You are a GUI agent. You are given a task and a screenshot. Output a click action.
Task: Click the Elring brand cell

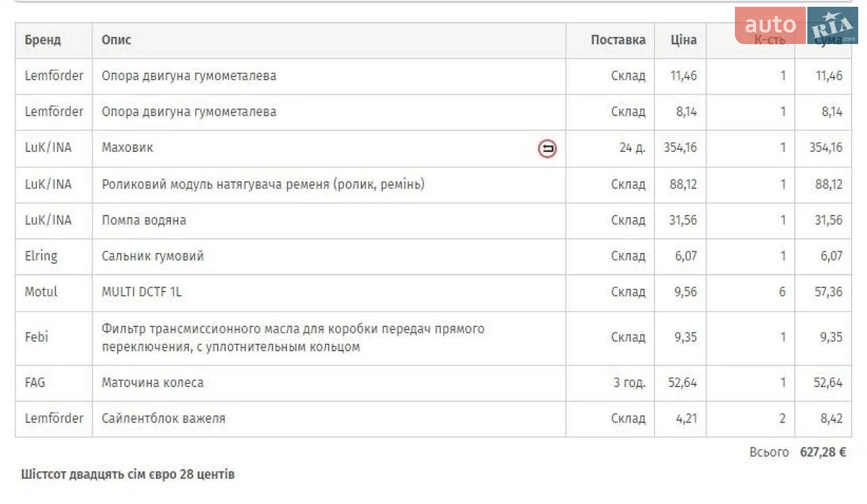pos(41,256)
